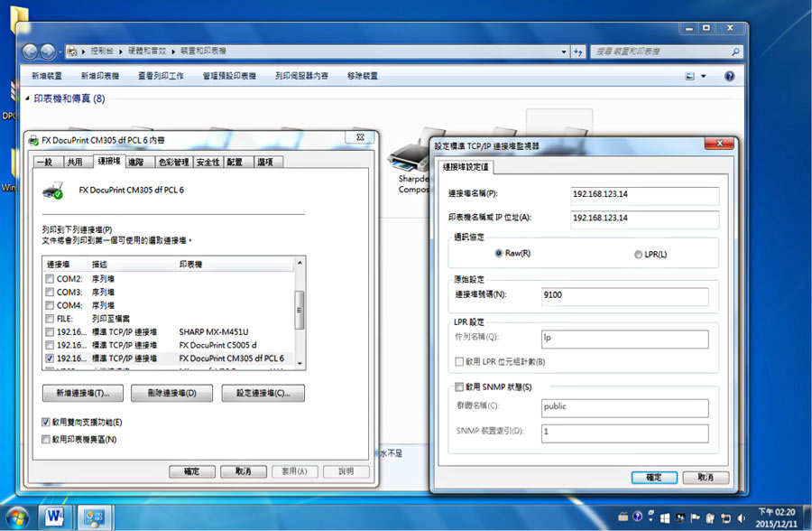Go back using the Explorer Back arrow
This screenshot has width=812, height=531.
[31, 51]
